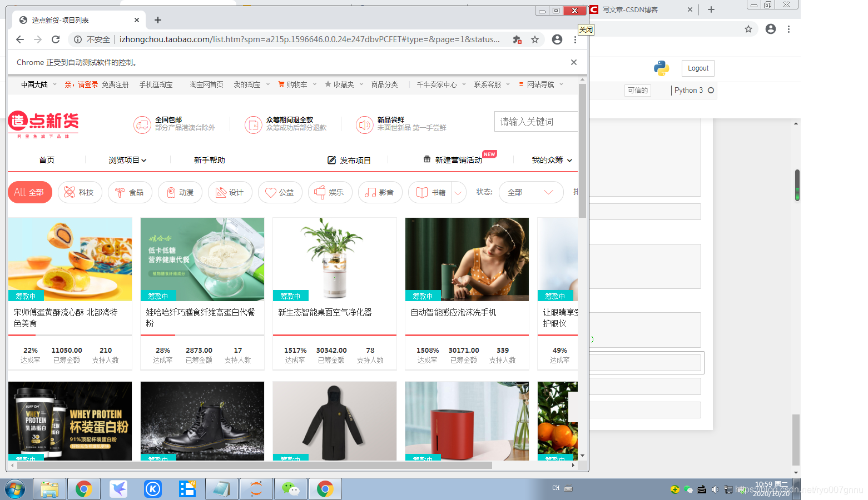Screen dimensions: 868x500
Task: Open the whey protein 杯装蛋白粉 thumbnail
Action: tap(70, 421)
